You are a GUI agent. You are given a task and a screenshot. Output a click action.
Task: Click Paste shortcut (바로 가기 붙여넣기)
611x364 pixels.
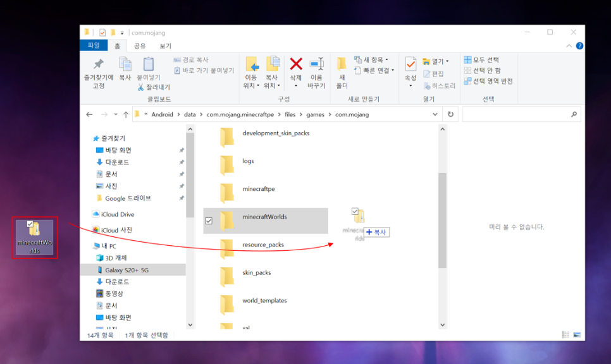pos(204,71)
